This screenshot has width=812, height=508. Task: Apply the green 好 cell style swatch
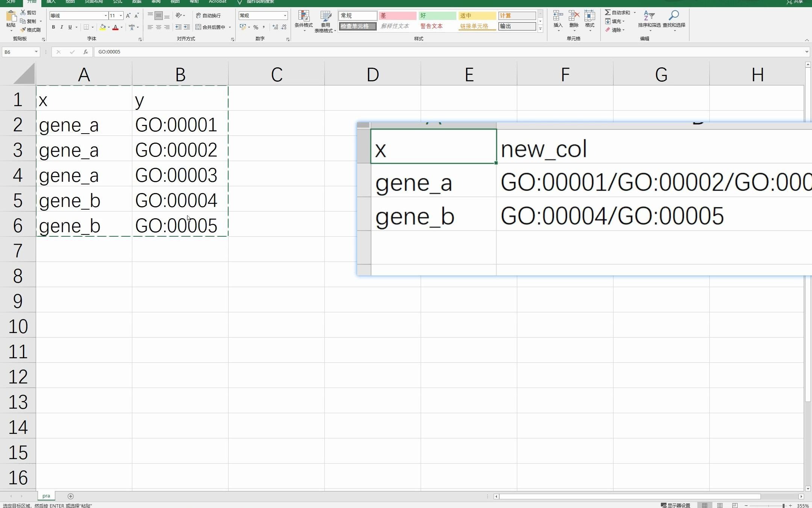(x=437, y=15)
